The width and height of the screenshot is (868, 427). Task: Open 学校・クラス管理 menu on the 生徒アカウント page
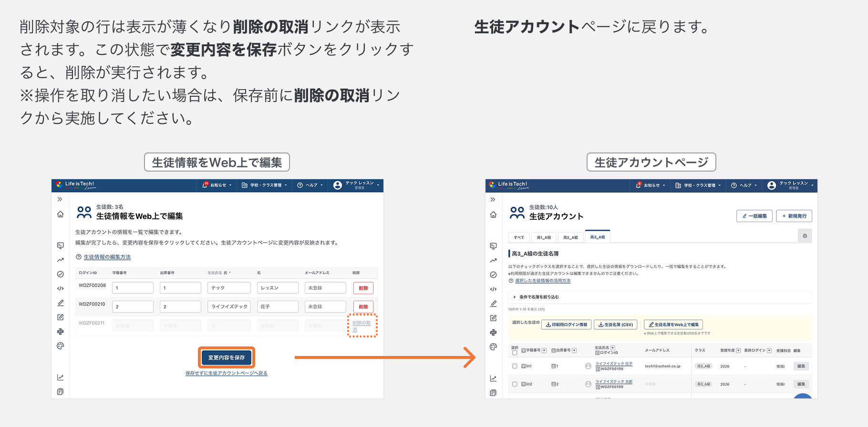click(x=698, y=185)
